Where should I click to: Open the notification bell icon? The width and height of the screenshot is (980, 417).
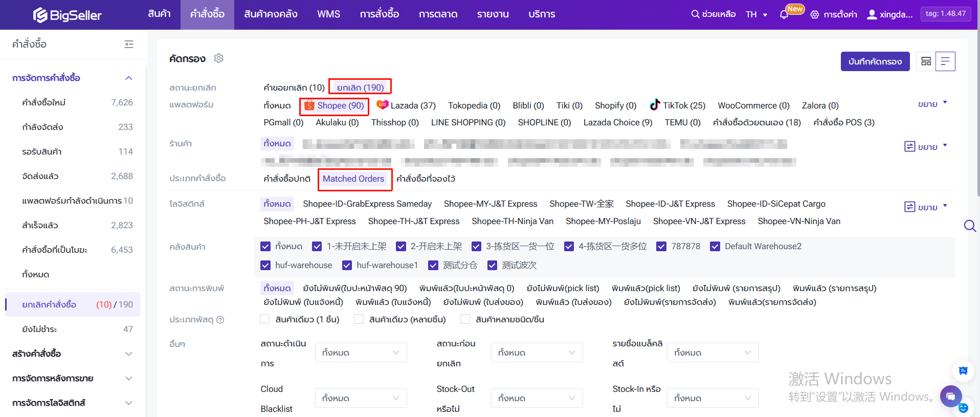784,15
